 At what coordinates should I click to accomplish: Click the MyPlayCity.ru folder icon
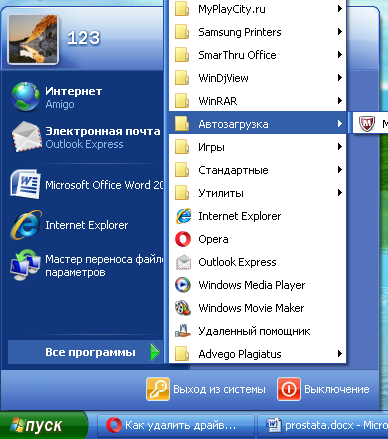click(x=182, y=9)
